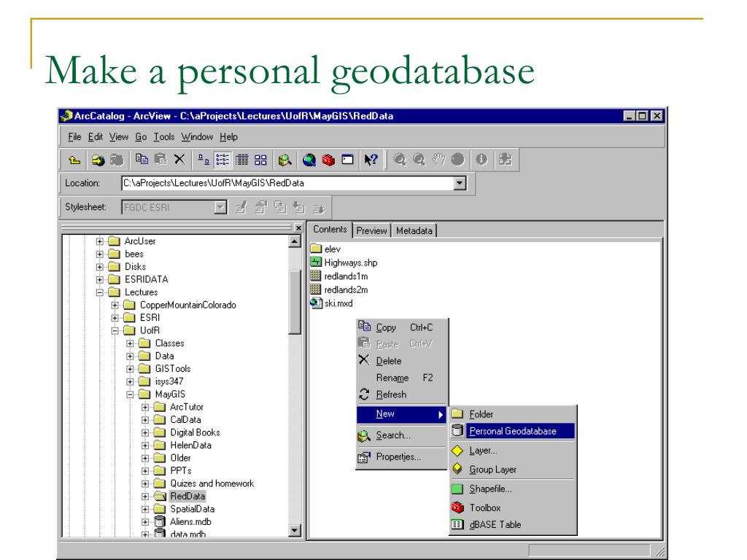Click the Delete X icon in the toolbar
This screenshot has height=560, width=747.
tap(179, 160)
